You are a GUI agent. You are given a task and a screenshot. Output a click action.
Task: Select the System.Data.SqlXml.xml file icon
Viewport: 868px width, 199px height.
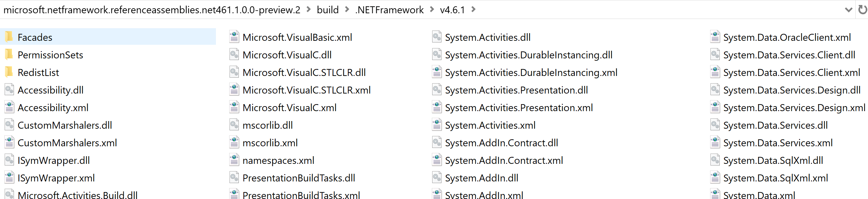click(715, 177)
